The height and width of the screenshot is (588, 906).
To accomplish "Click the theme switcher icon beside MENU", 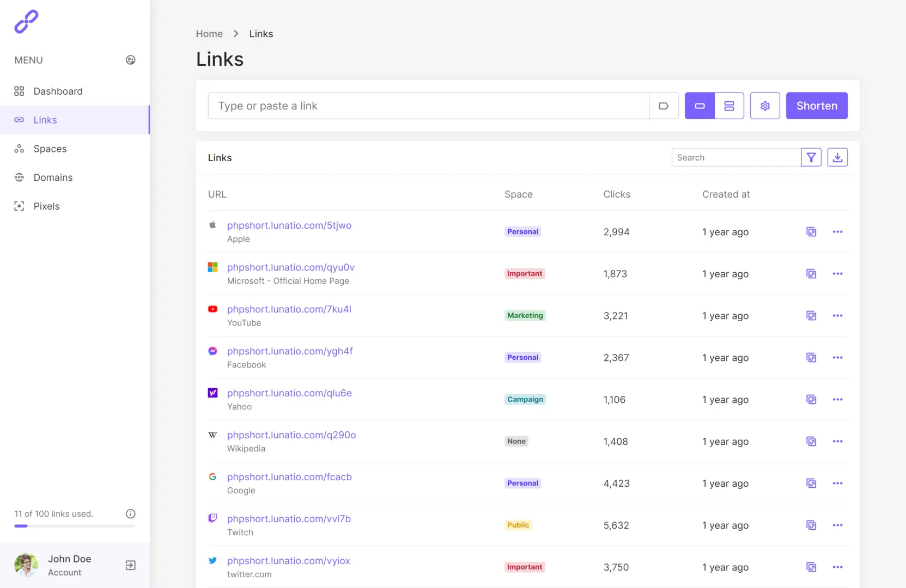I will pyautogui.click(x=130, y=60).
